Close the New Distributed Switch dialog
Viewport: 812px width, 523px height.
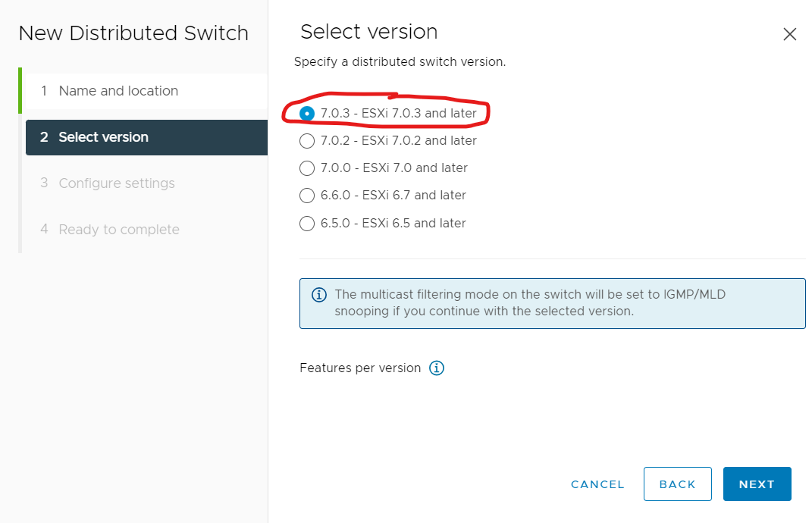coord(790,34)
